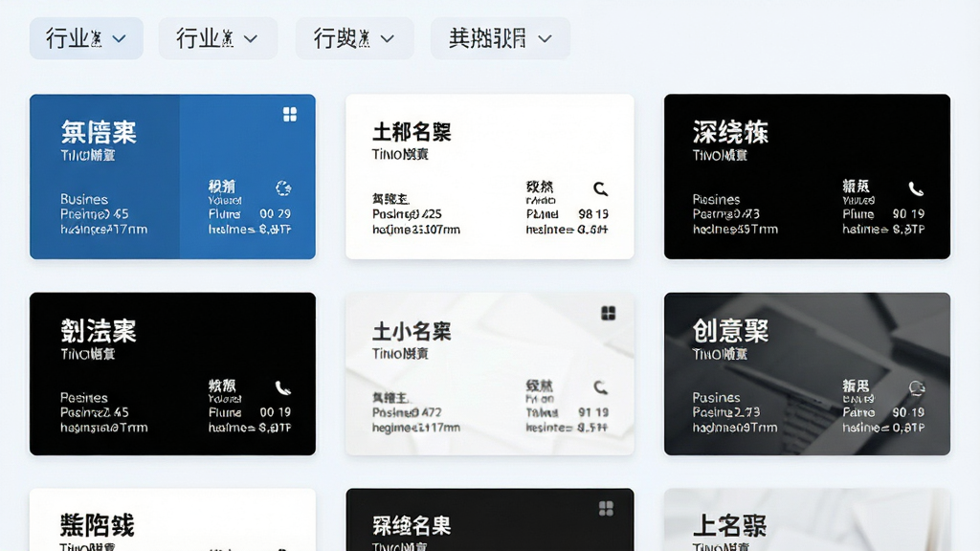The image size is (980, 551).
Task: Open the first highlighted 行业 filter dropdown
Action: point(86,38)
